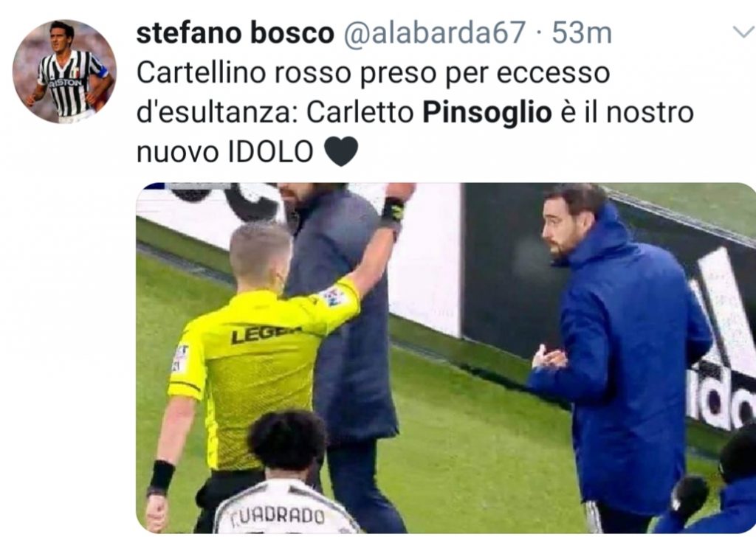The width and height of the screenshot is (756, 537).
Task: Click the LEGEA logo on referee's shirt
Action: pyautogui.click(x=266, y=334)
